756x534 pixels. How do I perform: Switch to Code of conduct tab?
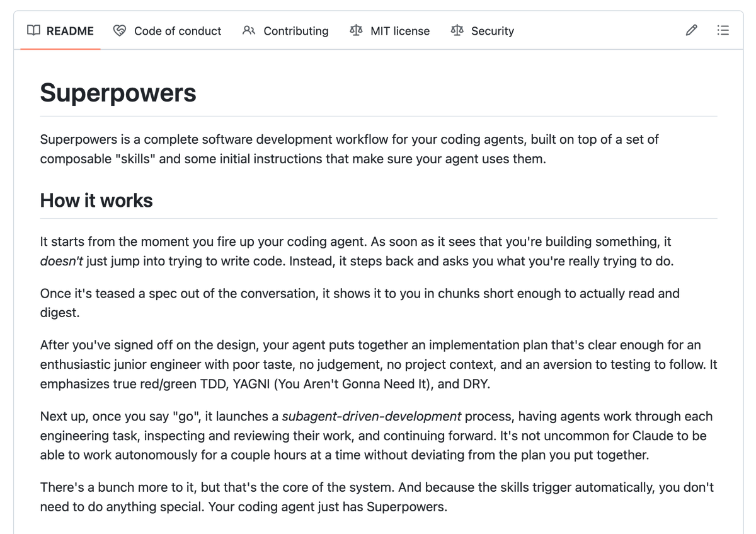168,31
